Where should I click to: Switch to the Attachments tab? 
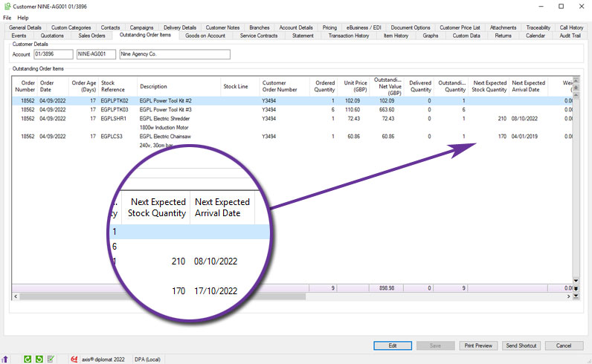pos(503,27)
